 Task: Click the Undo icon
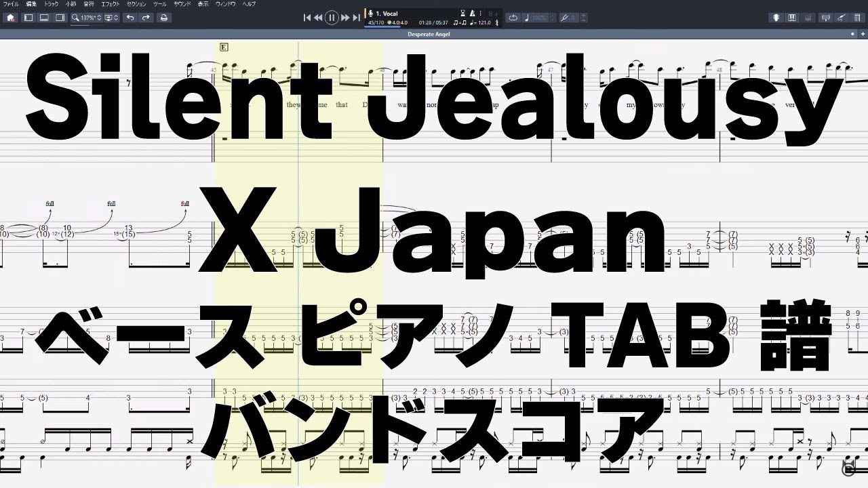coord(130,18)
